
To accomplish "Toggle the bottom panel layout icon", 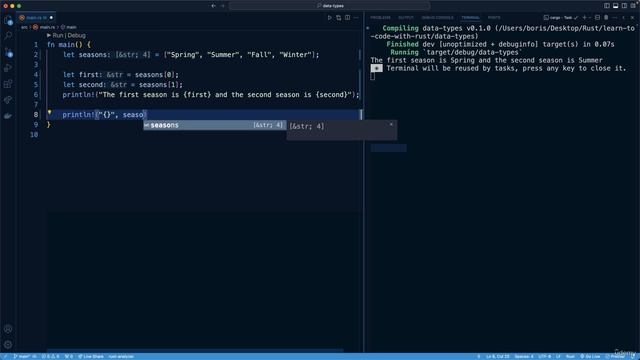I will [x=616, y=6].
